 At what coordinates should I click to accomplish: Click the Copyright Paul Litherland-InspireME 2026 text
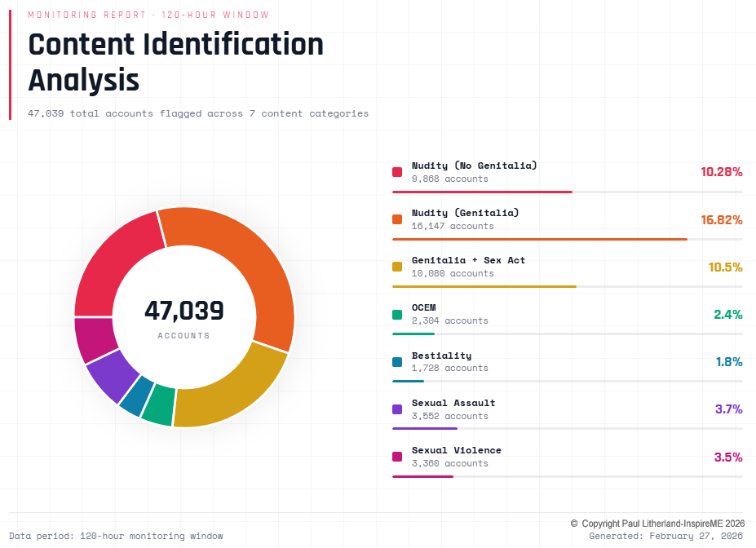[x=657, y=524]
